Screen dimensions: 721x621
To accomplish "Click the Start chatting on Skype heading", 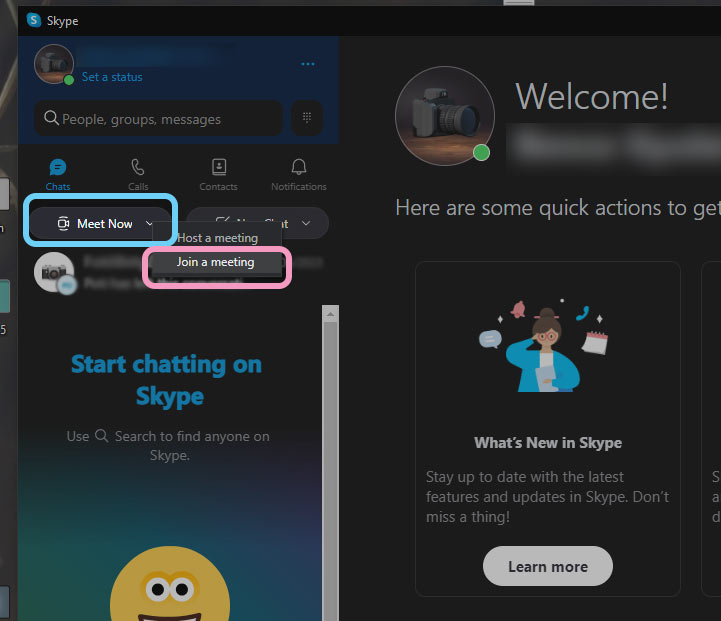I will 167,380.
